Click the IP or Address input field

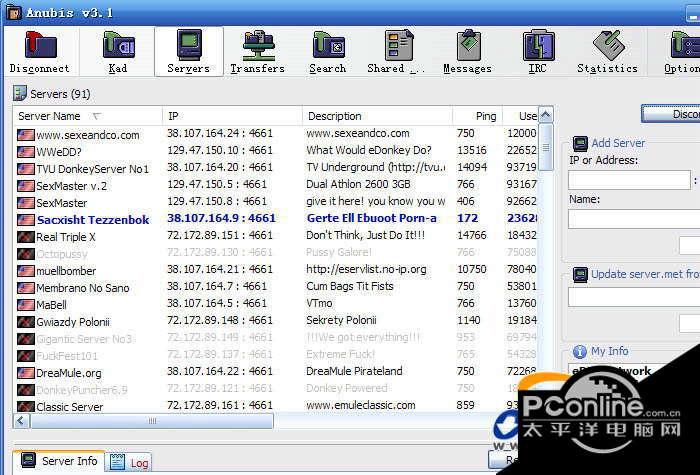[x=629, y=180]
